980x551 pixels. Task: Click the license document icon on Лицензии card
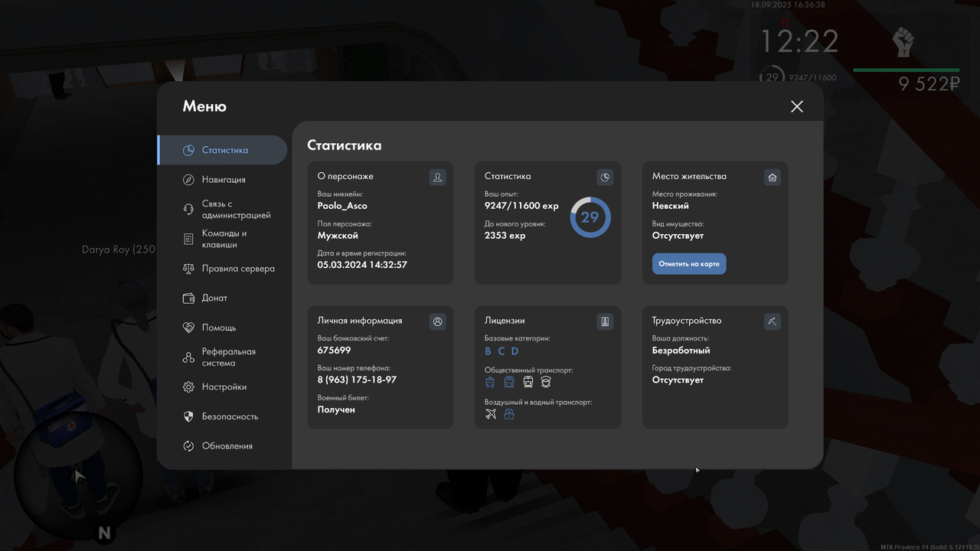605,322
